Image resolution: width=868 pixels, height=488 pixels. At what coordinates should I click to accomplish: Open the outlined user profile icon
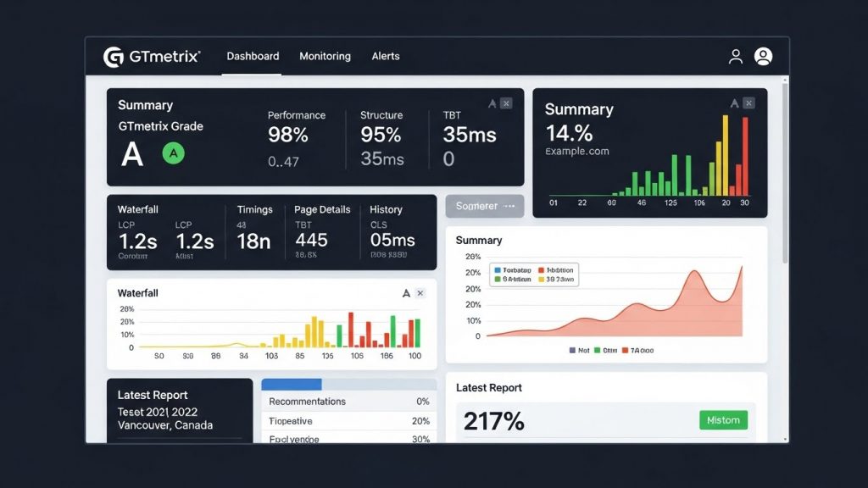(x=736, y=57)
